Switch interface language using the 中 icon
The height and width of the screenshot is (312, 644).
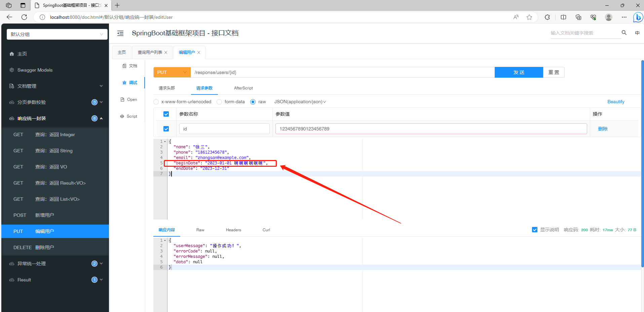click(637, 33)
